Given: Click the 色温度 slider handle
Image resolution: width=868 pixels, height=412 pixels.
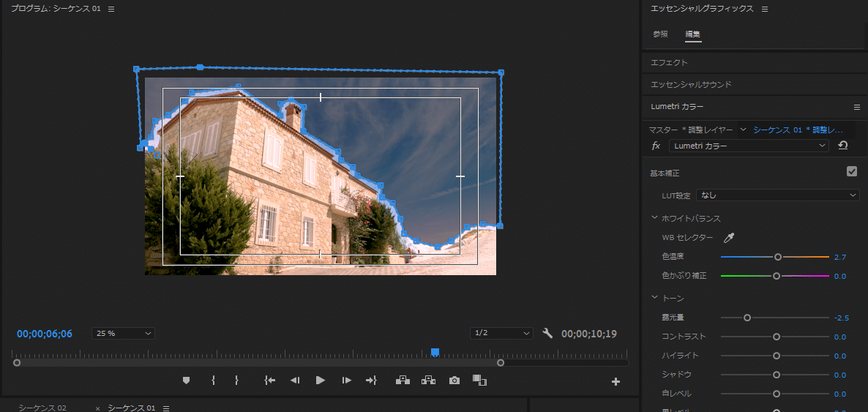Looking at the screenshot, I should point(778,257).
